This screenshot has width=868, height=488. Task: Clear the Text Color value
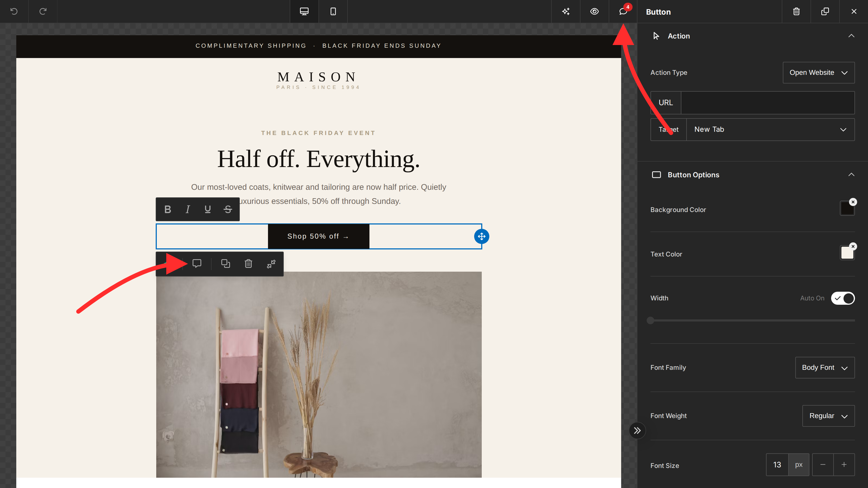click(x=853, y=246)
